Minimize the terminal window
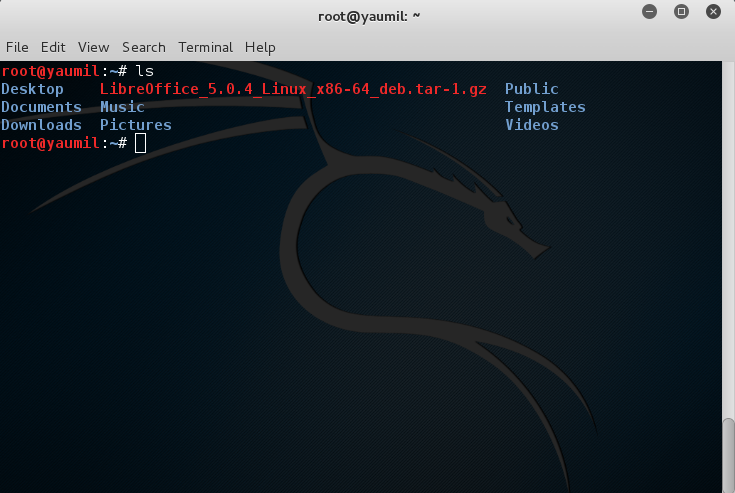 click(649, 12)
